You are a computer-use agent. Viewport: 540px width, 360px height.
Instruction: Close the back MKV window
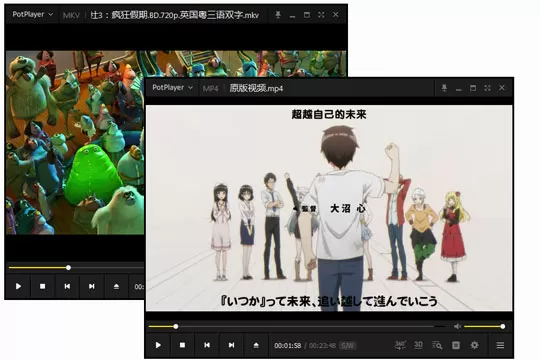(335, 15)
